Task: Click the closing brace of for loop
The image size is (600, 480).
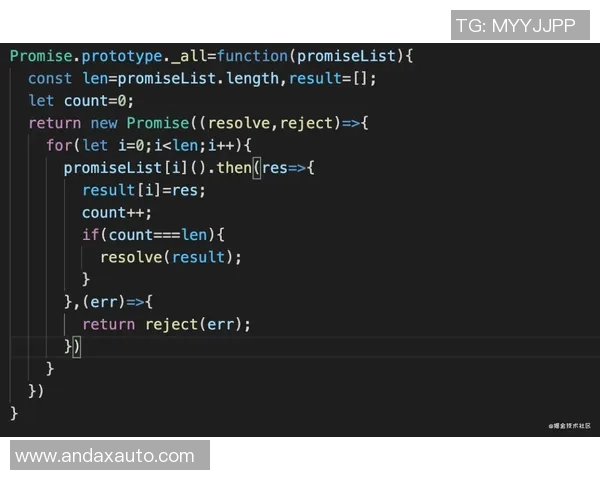Action: tap(50, 369)
